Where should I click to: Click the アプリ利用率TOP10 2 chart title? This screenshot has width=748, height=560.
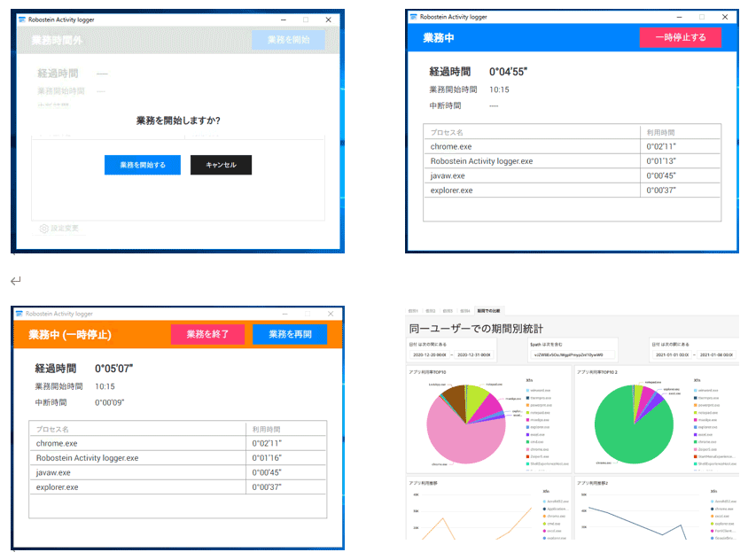tap(597, 372)
